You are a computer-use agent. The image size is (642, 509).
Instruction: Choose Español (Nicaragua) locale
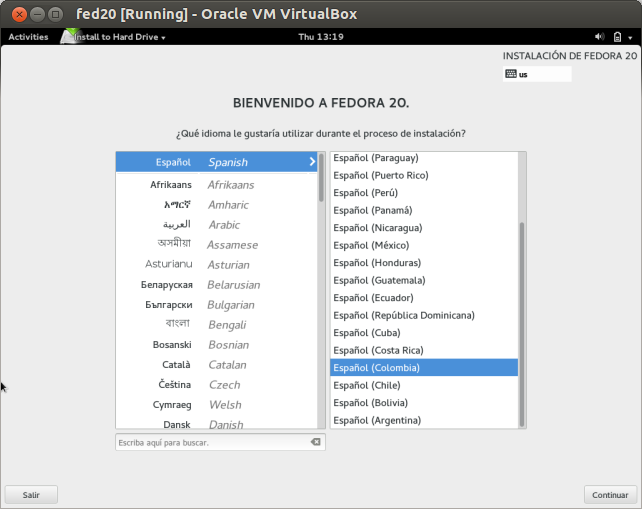424,228
